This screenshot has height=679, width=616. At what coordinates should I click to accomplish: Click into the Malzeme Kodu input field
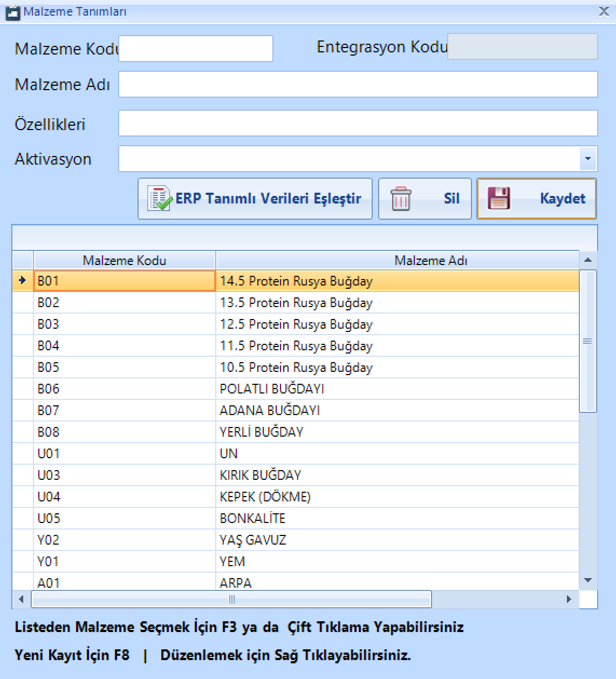point(195,49)
